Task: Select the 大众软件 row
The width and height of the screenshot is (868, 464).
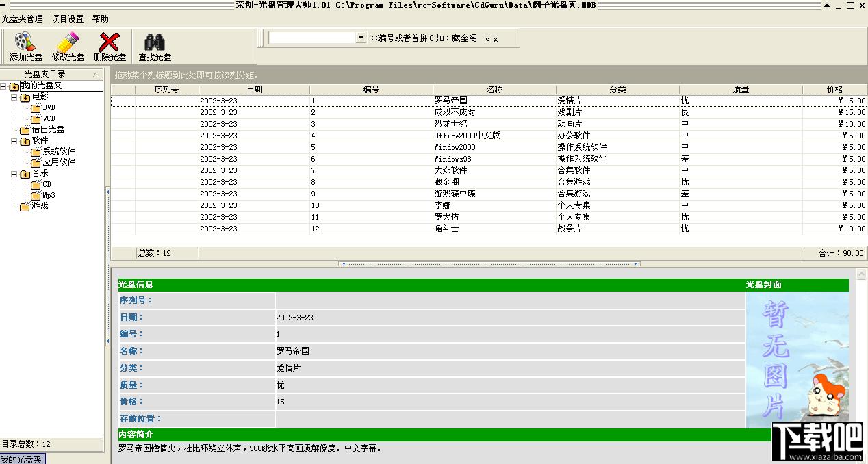Action: pyautogui.click(x=489, y=170)
